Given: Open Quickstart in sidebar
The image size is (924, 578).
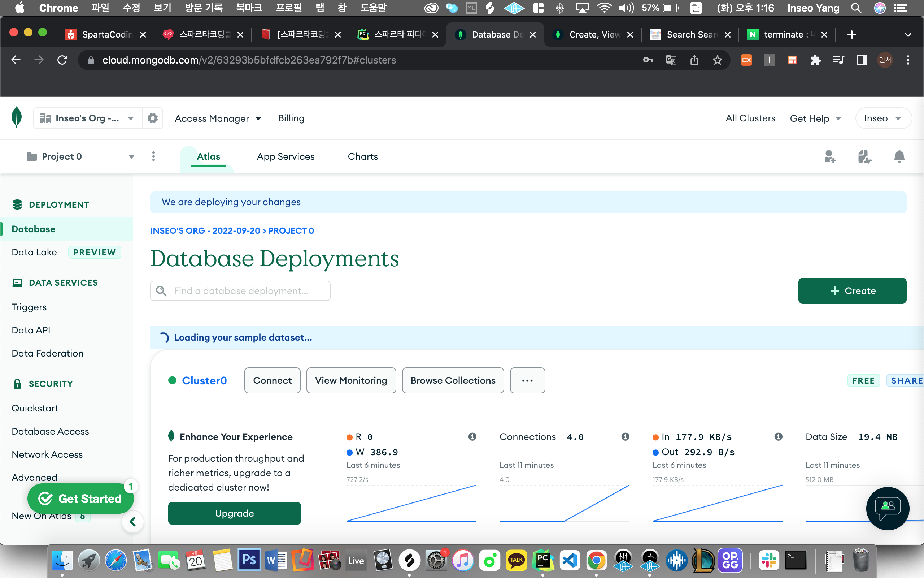Looking at the screenshot, I should point(35,408).
